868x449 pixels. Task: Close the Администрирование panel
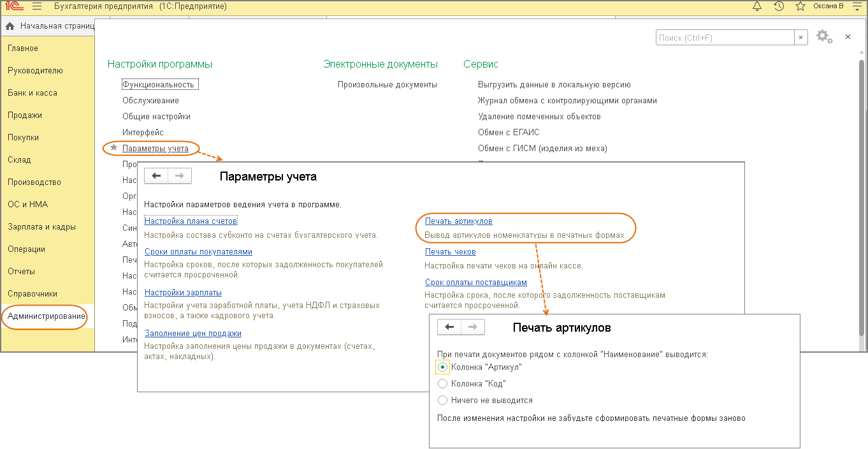(848, 37)
